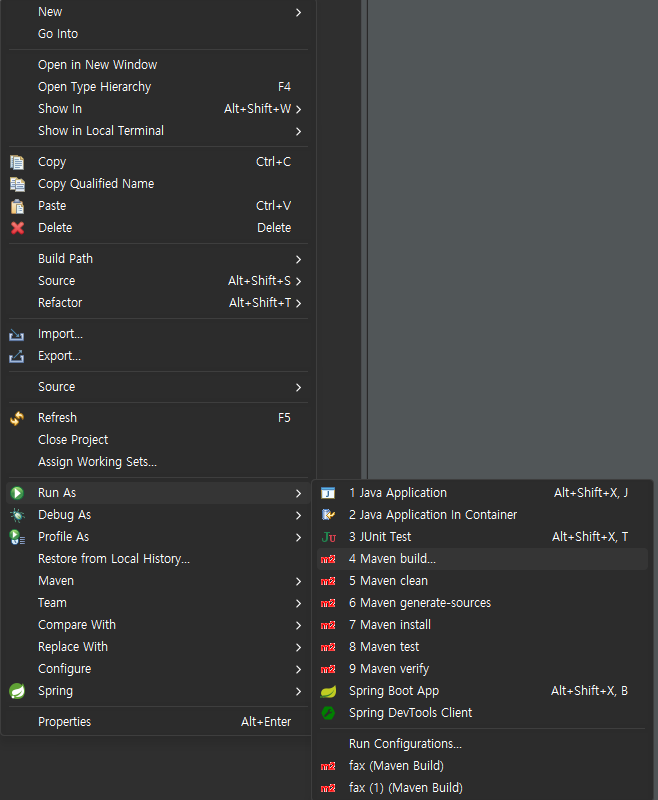Click the m2 icon beside Maven verify

point(328,669)
